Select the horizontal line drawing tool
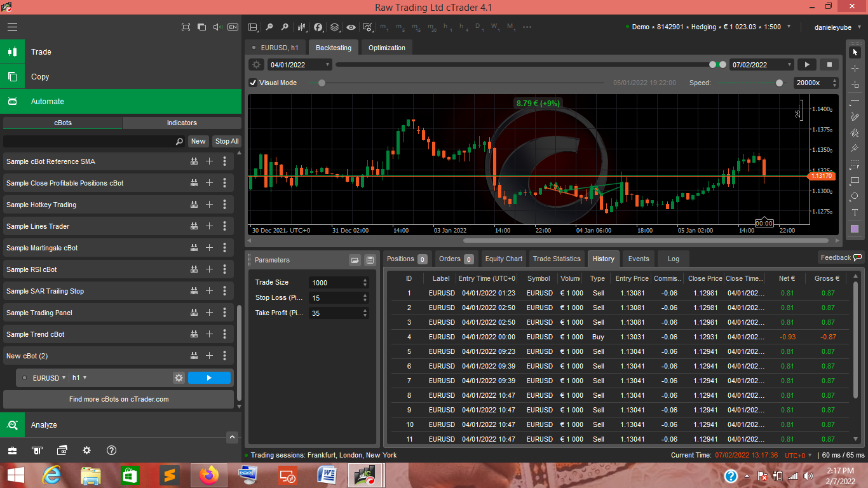868x488 pixels. (855, 102)
